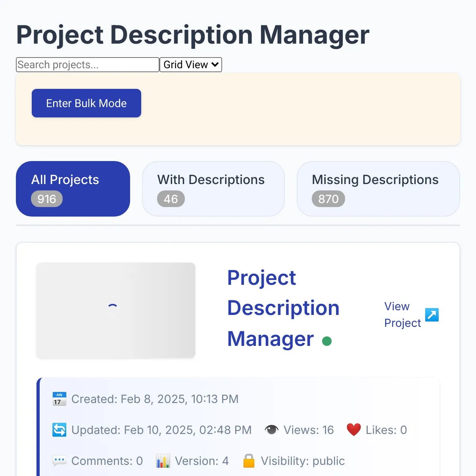Image resolution: width=476 pixels, height=476 pixels.
Task: Switch to With Descriptions tab
Action: 213,189
